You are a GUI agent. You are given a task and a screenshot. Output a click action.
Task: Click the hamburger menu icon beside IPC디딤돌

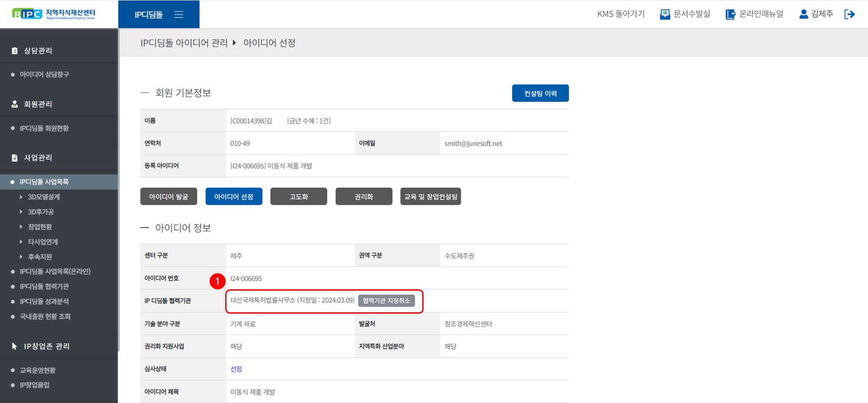coord(179,15)
